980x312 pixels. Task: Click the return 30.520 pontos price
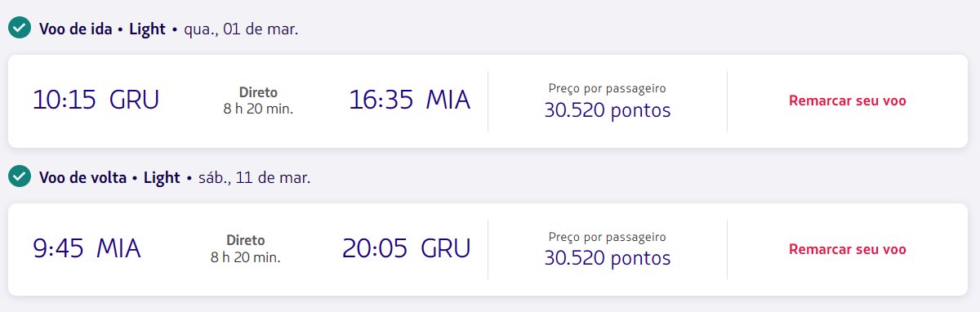pos(608,258)
